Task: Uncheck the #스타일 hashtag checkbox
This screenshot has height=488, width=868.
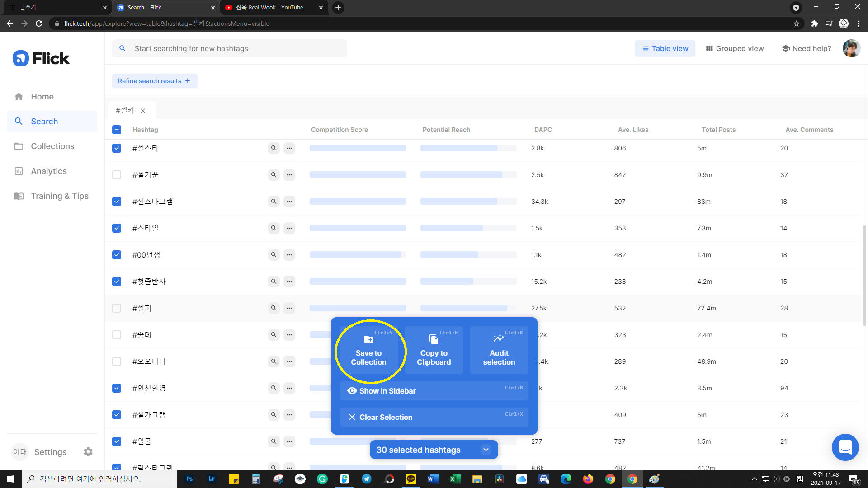Action: click(x=117, y=228)
